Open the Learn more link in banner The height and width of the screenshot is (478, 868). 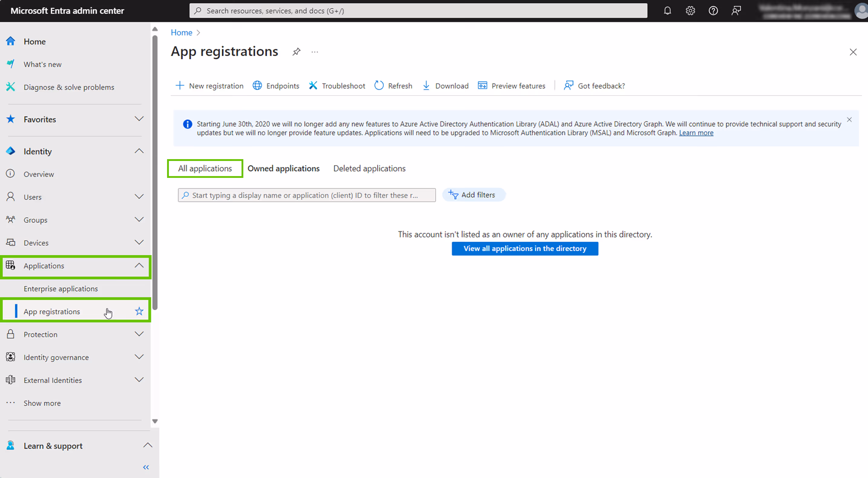click(x=696, y=133)
